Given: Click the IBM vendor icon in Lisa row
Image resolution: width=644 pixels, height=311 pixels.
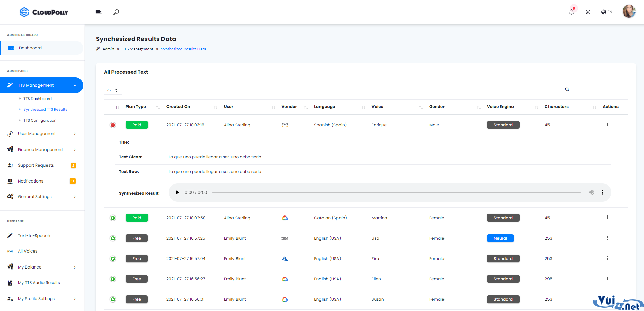Looking at the screenshot, I should point(285,238).
